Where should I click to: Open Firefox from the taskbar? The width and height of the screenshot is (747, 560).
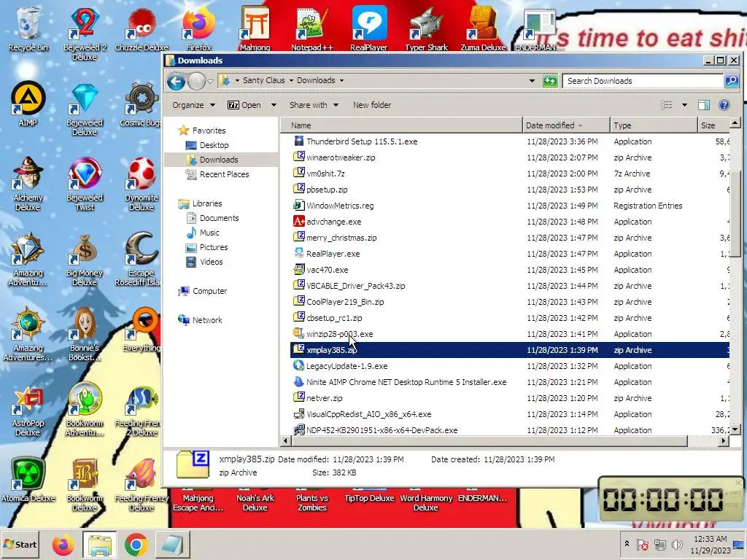[x=63, y=545]
